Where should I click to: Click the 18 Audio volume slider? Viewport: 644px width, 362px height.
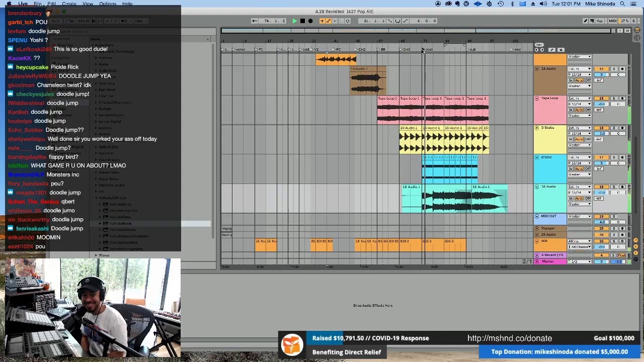click(x=601, y=193)
